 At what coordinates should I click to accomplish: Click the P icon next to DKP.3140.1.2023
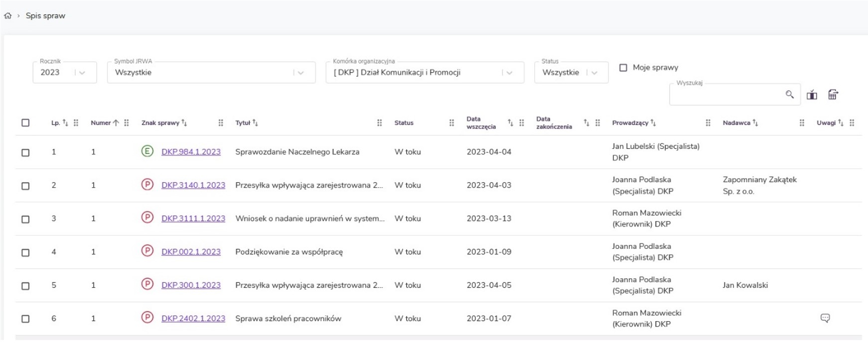coord(147,185)
